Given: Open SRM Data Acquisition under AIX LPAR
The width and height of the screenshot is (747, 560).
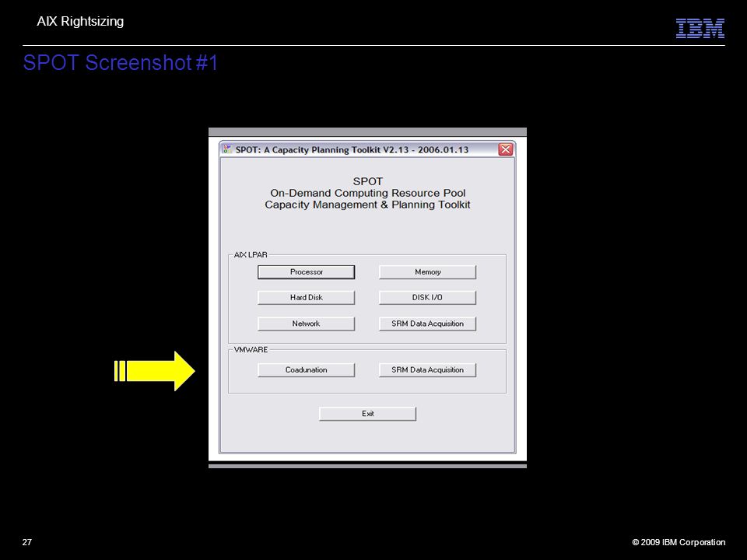Looking at the screenshot, I should pos(427,324).
